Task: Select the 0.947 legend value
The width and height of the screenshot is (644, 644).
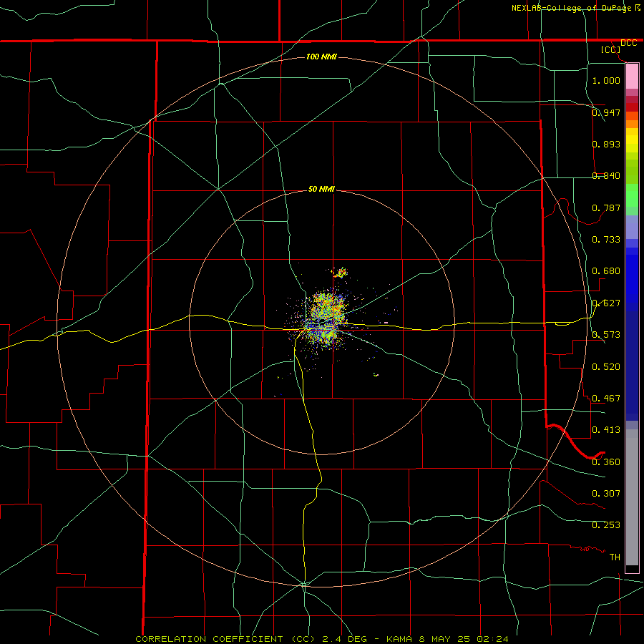Action: (x=606, y=112)
